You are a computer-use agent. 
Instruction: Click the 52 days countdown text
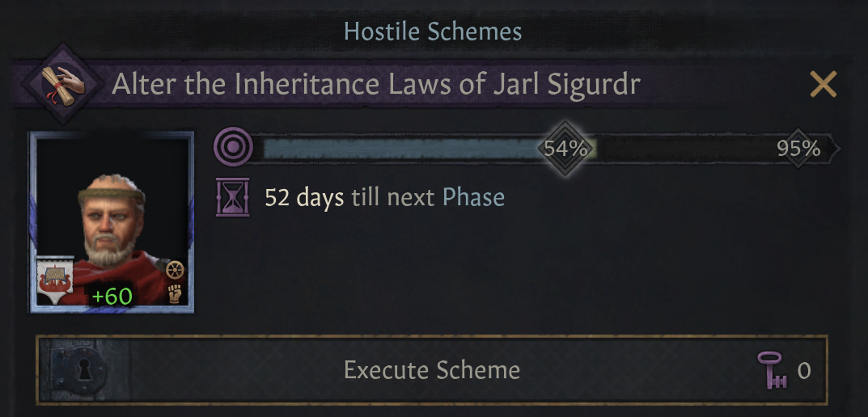304,197
